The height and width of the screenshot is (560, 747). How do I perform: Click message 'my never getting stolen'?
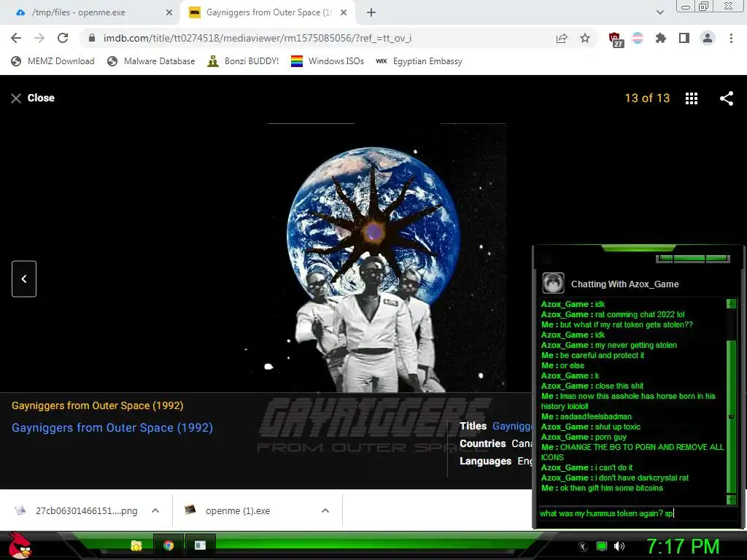click(636, 345)
